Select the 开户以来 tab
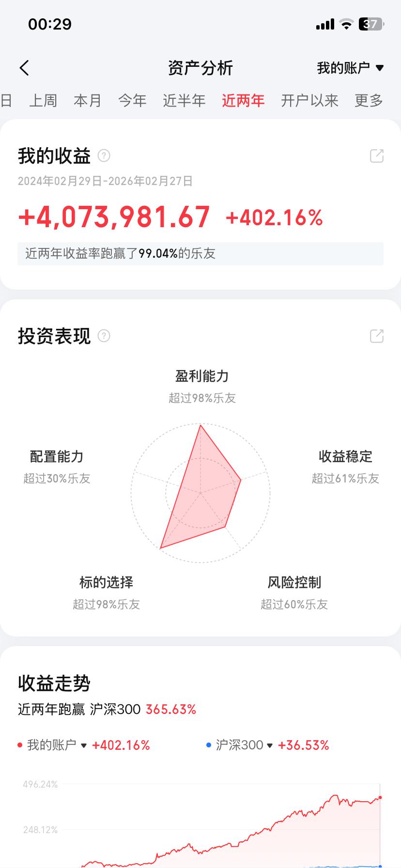The height and width of the screenshot is (868, 401). pyautogui.click(x=309, y=101)
